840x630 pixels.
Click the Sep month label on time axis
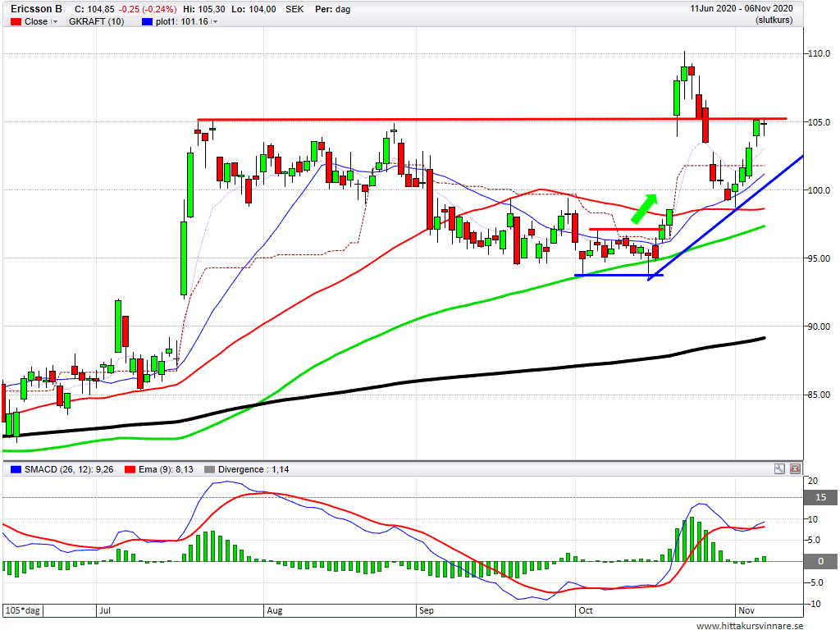pos(427,610)
